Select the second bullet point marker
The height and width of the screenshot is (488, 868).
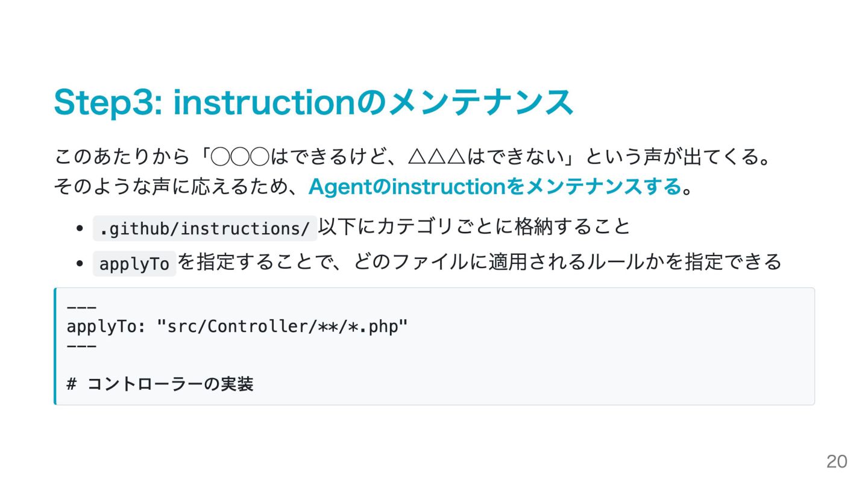point(80,264)
